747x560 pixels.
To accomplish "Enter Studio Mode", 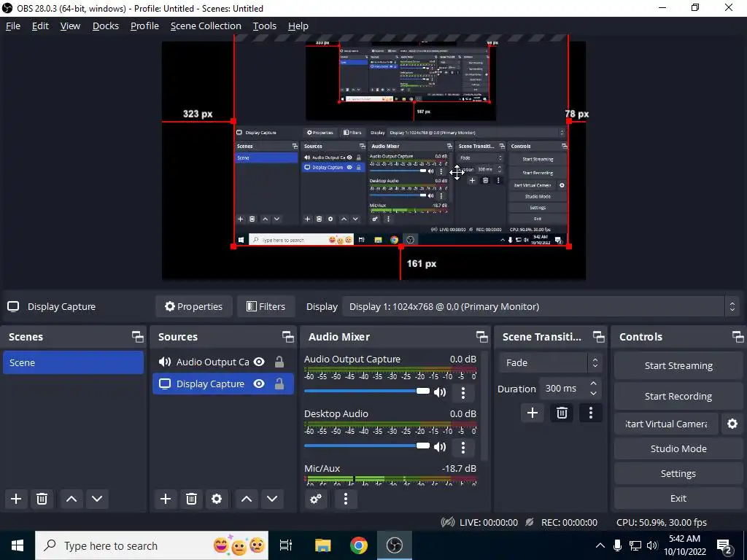I will [x=678, y=448].
